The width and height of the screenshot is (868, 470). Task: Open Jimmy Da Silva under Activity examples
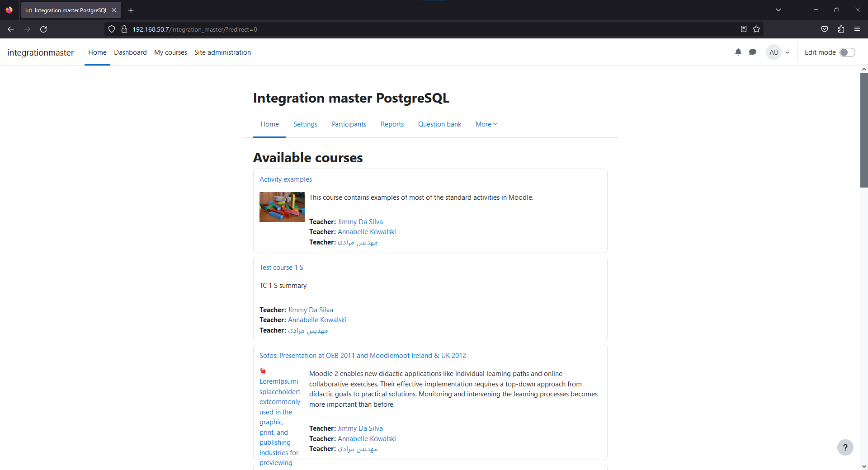click(x=360, y=222)
